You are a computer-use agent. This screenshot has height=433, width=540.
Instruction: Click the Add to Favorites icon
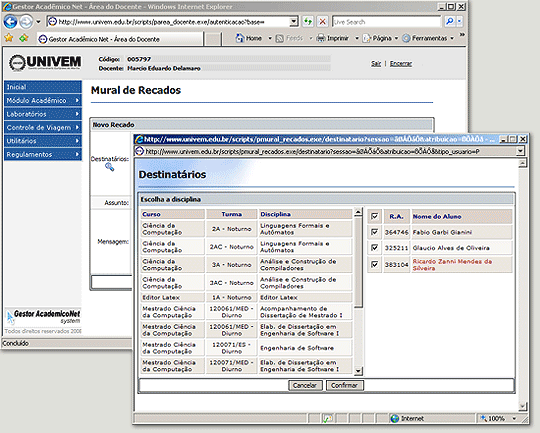click(x=24, y=38)
